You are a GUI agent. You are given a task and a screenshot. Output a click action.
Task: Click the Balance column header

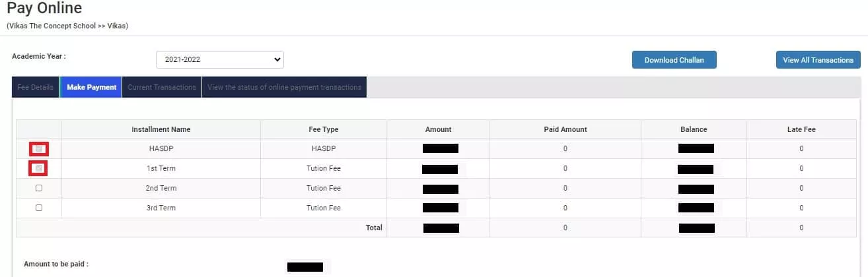click(694, 129)
